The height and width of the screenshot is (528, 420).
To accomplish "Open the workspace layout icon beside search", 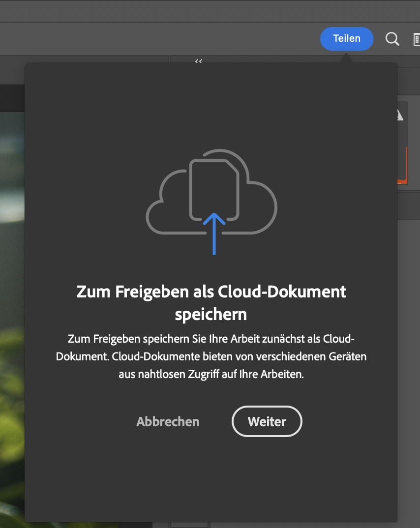I will tap(417, 39).
